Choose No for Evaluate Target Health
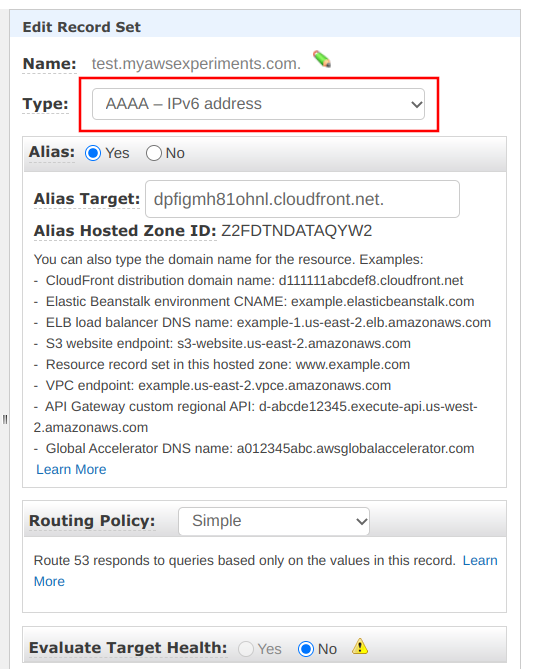Viewport: 536px width, 669px height. point(306,649)
